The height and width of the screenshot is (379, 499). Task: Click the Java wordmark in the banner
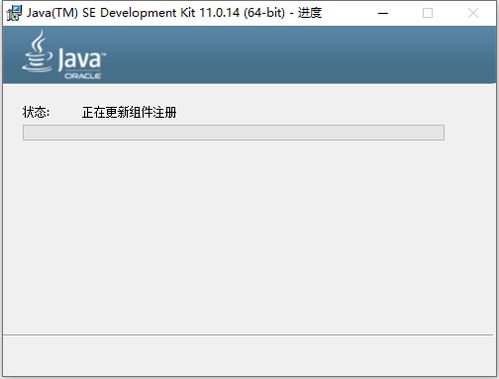(79, 59)
